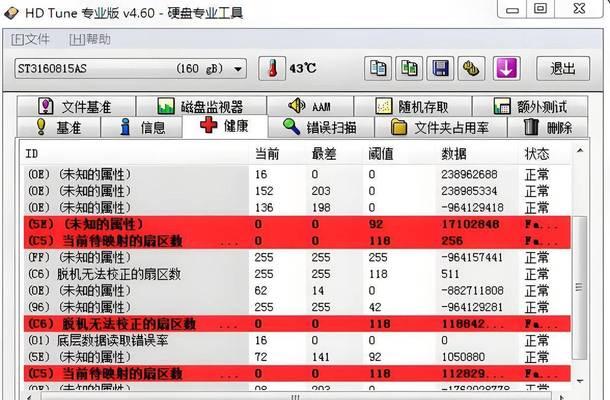Image resolution: width=610 pixels, height=400 pixels.
Task: Click the magnifier error scan icon
Action: pyautogui.click(x=291, y=127)
